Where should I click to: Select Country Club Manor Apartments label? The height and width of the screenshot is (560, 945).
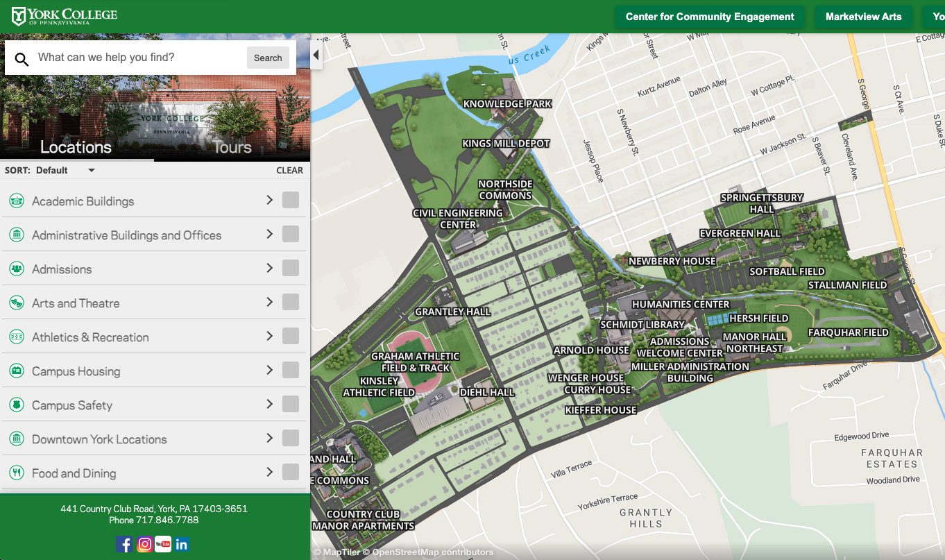pos(363,520)
